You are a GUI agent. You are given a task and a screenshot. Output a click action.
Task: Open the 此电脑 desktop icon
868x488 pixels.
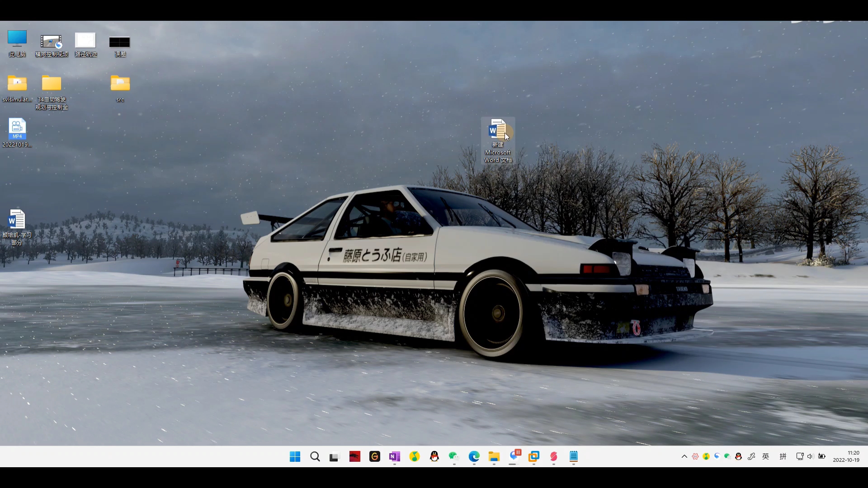click(17, 43)
